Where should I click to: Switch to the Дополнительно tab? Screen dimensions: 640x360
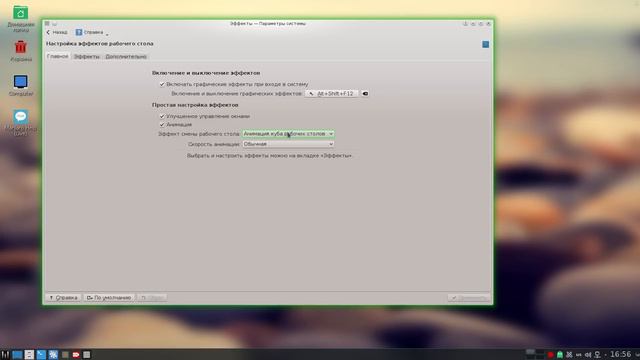[126, 56]
